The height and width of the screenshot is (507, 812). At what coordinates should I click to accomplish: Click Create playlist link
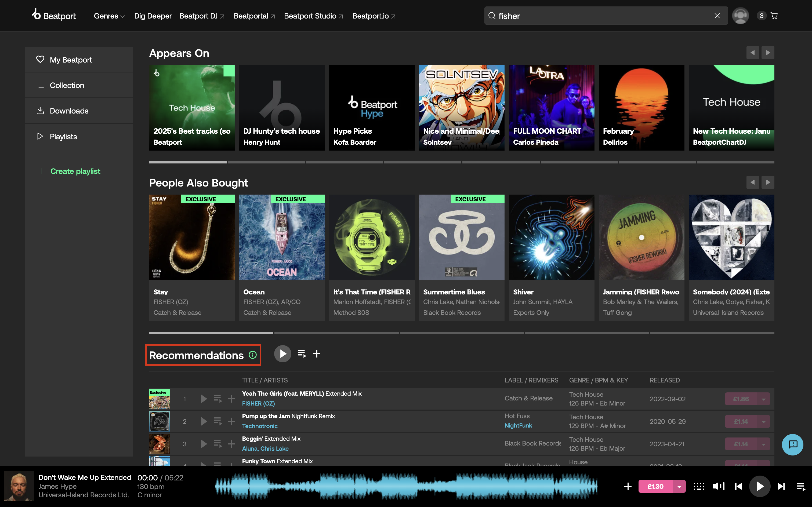coord(75,171)
